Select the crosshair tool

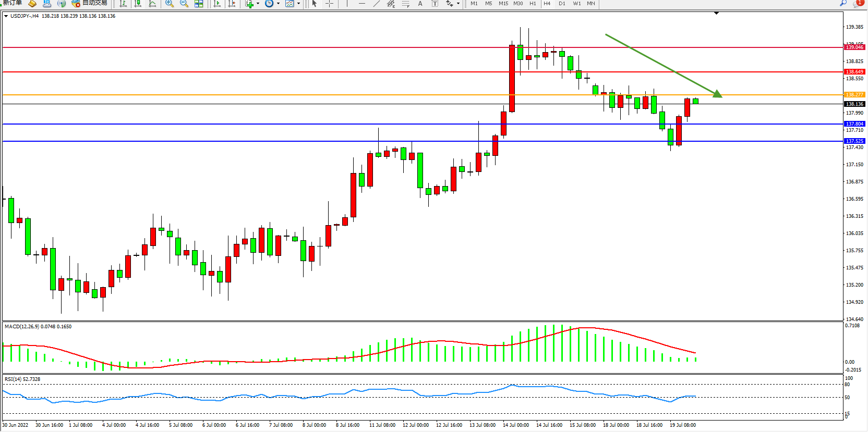(330, 4)
